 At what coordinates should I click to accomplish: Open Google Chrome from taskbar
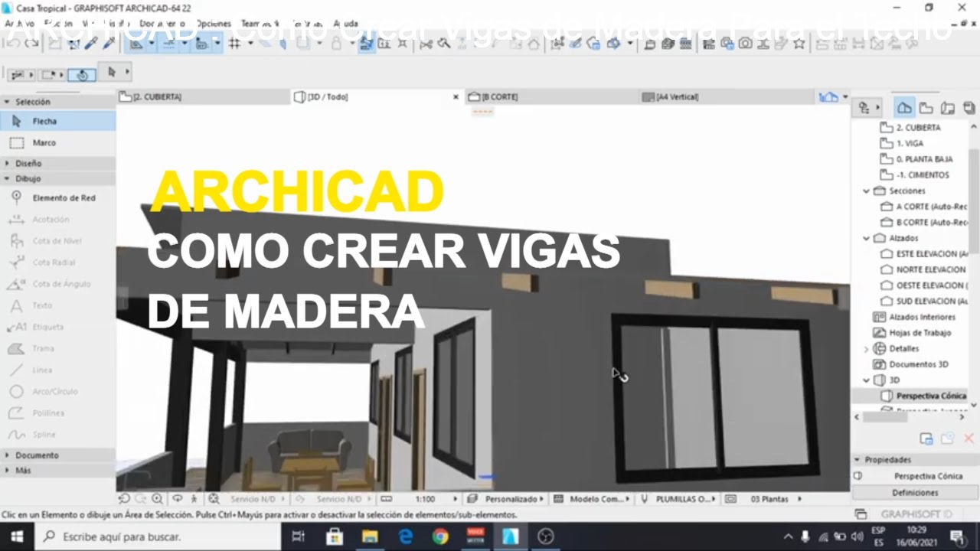coord(439,536)
